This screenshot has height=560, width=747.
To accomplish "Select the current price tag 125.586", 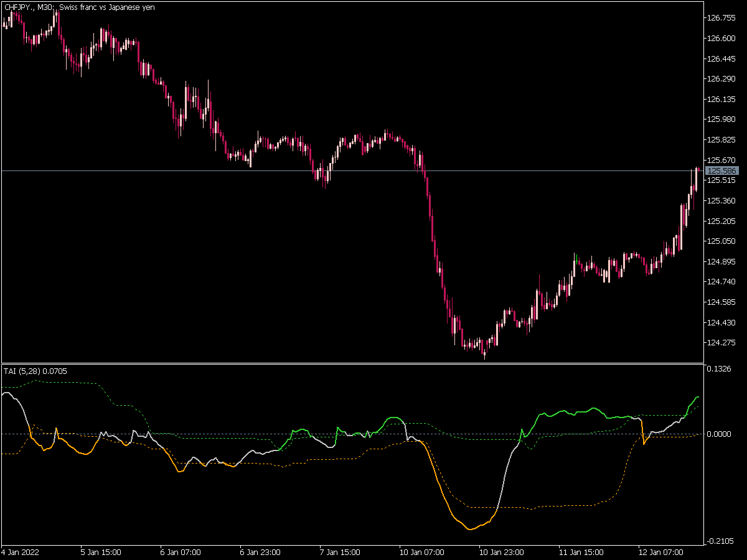I will (x=722, y=170).
